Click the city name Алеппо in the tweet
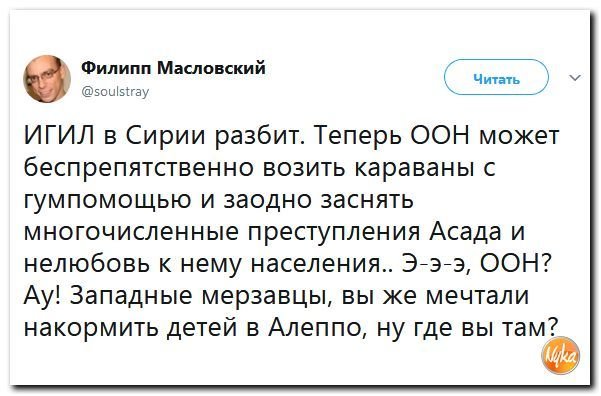 point(316,329)
